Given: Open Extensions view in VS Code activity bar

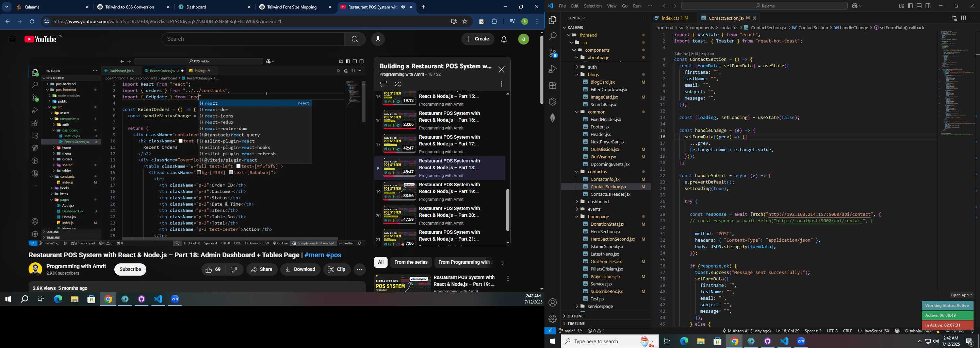Looking at the screenshot, I should click(x=553, y=86).
